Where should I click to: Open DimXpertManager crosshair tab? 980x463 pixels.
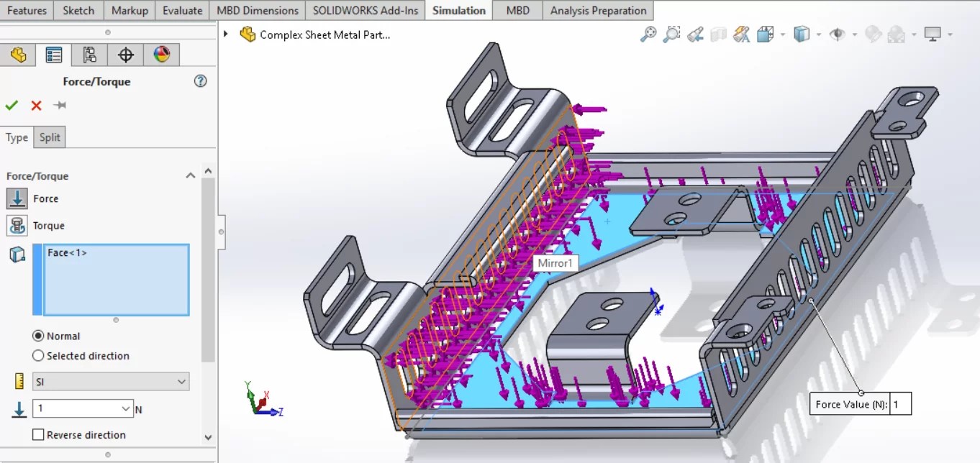point(126,55)
